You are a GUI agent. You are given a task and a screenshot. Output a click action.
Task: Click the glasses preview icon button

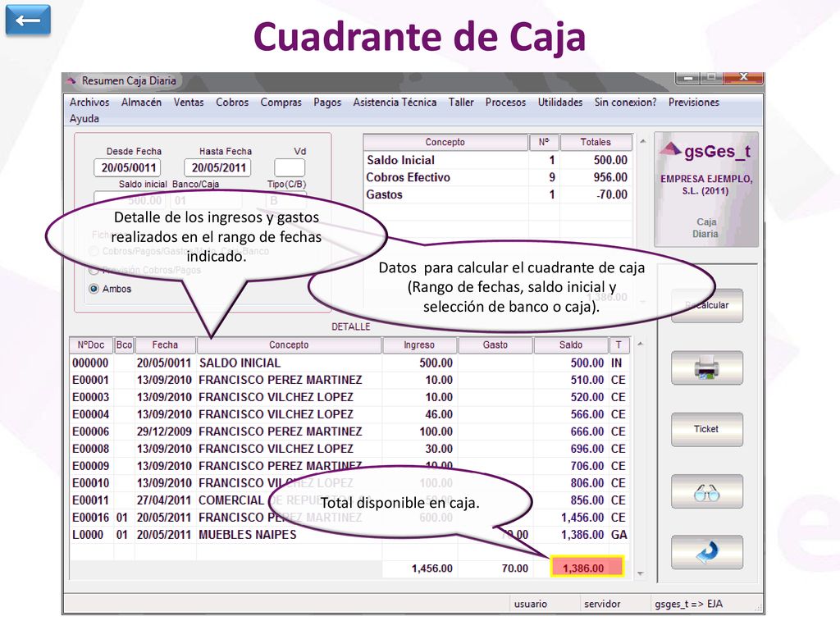pyautogui.click(x=706, y=491)
